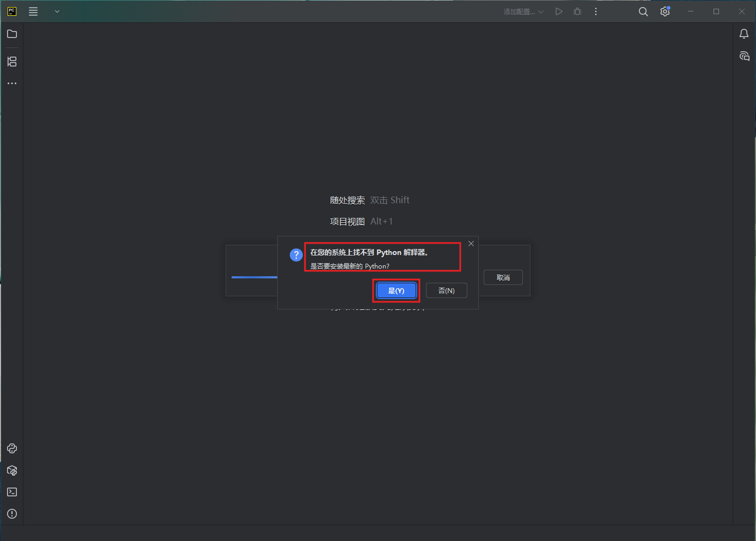This screenshot has width=756, height=541.
Task: Click the 随处搜索 hint text
Action: [347, 200]
